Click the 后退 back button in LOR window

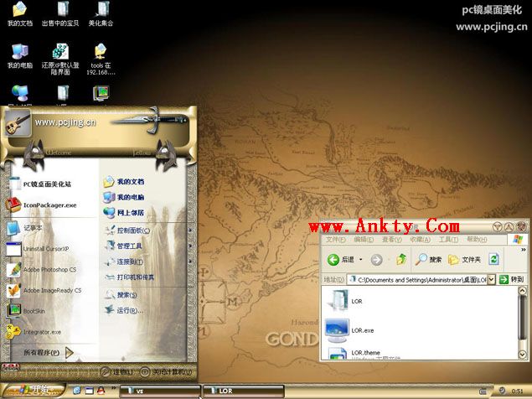[x=341, y=260]
